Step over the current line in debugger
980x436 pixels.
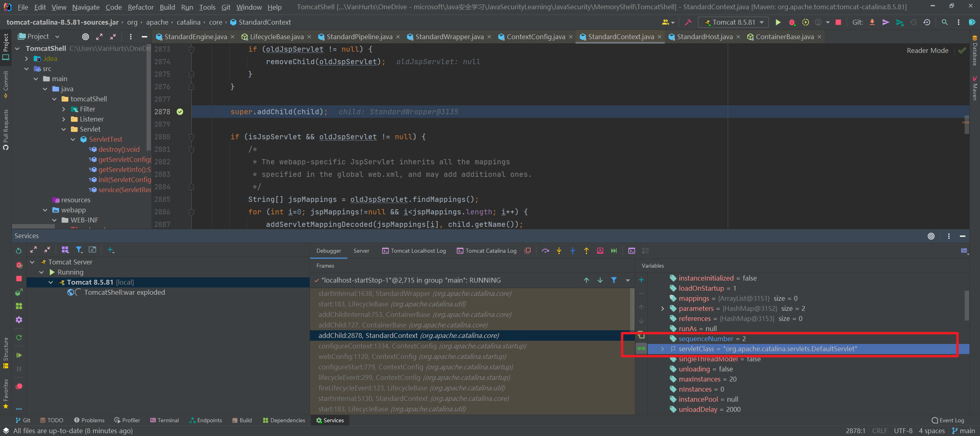point(545,250)
